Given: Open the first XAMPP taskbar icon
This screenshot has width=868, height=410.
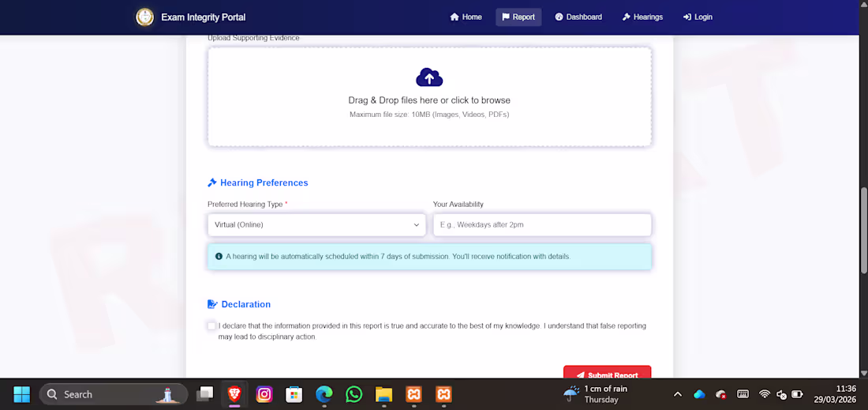Looking at the screenshot, I should (x=414, y=394).
